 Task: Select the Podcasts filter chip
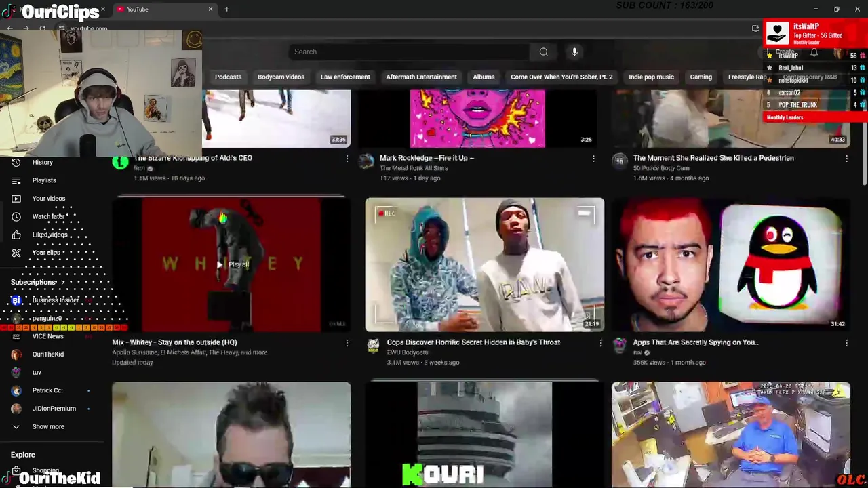coord(228,77)
